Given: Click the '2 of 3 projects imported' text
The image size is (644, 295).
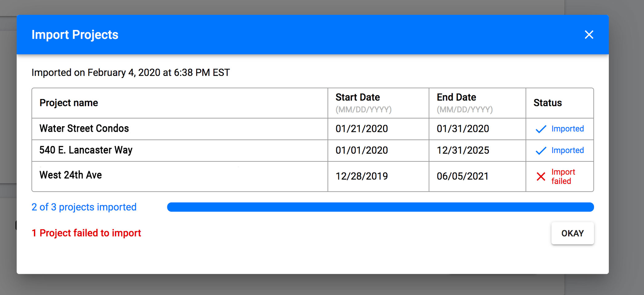Looking at the screenshot, I should pos(84,207).
